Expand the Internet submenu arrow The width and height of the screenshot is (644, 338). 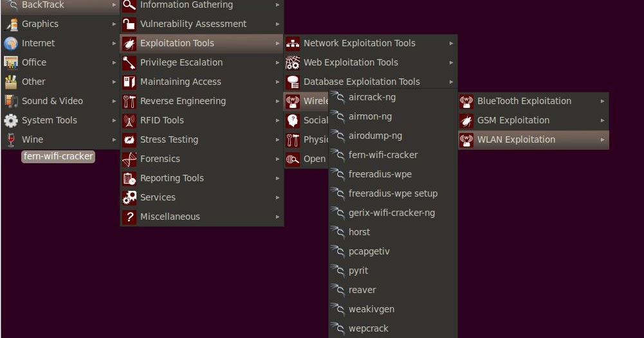[114, 43]
